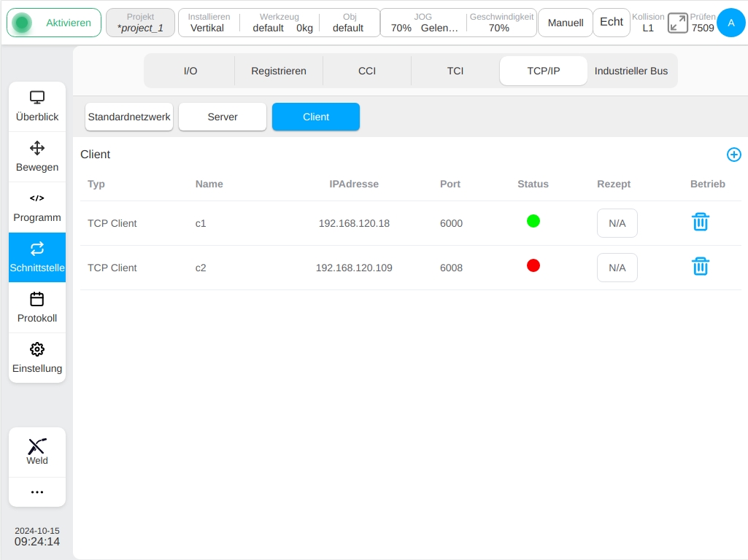
Task: Show more sidebar options via three dots
Action: click(x=37, y=492)
